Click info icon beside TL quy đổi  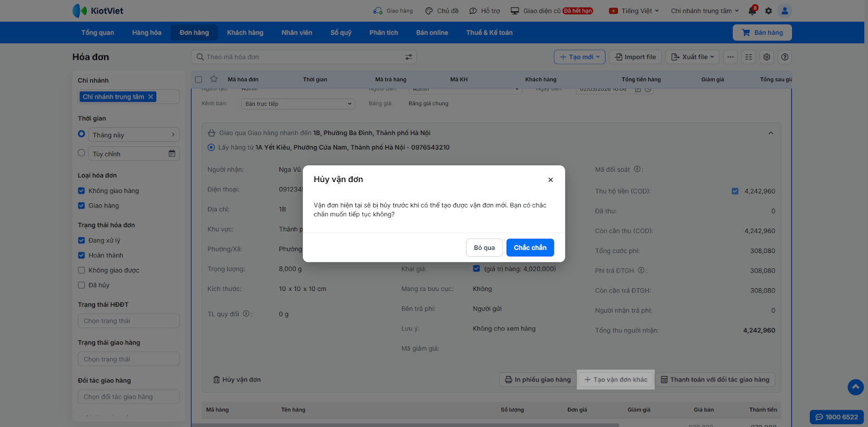tap(246, 314)
